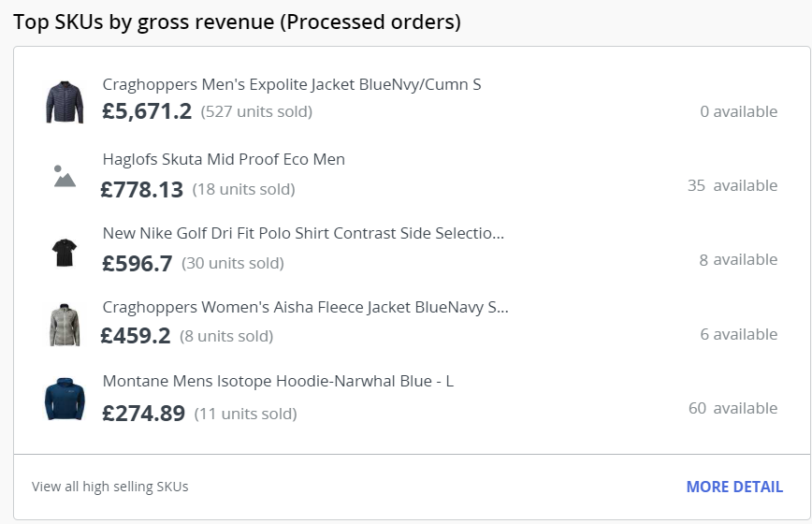Click the Craghoppers Men's Expolite Jacket thumbnail
This screenshot has height=524, width=812.
click(65, 101)
